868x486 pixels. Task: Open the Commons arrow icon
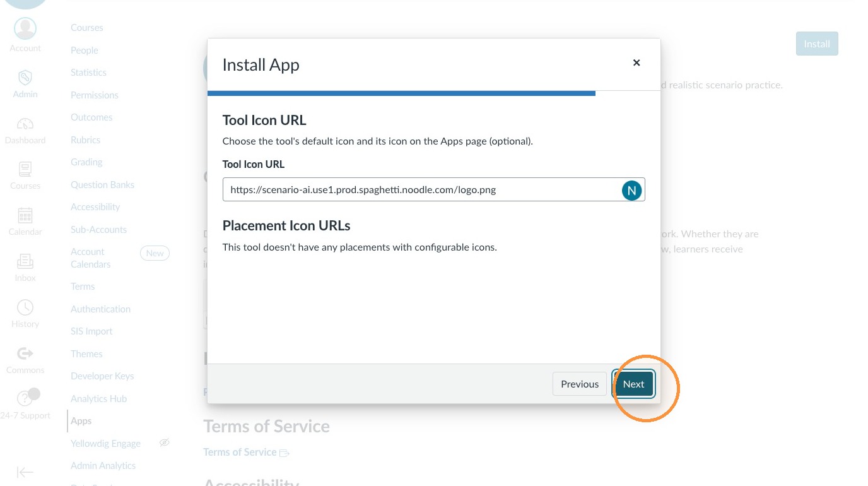(25, 353)
